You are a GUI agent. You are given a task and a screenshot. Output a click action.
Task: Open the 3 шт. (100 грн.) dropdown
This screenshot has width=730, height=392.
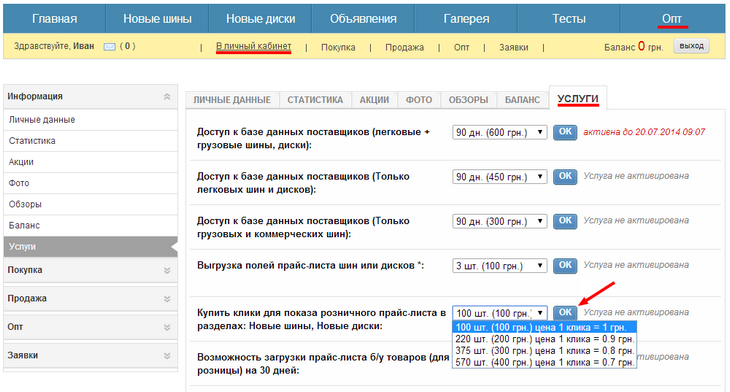(x=500, y=266)
